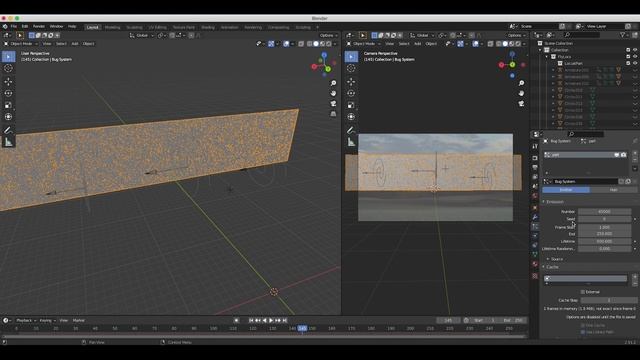Open the Edit menu
640x360 pixels.
pos(25,27)
